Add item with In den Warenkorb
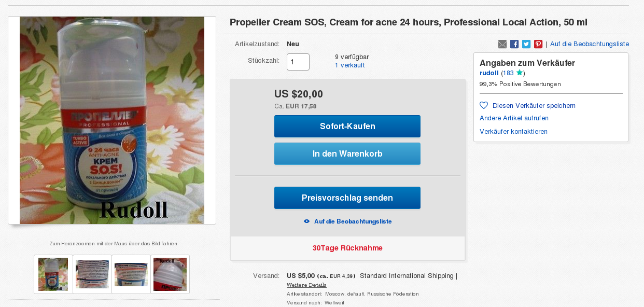Image resolution: width=644 pixels, height=307 pixels. click(347, 154)
